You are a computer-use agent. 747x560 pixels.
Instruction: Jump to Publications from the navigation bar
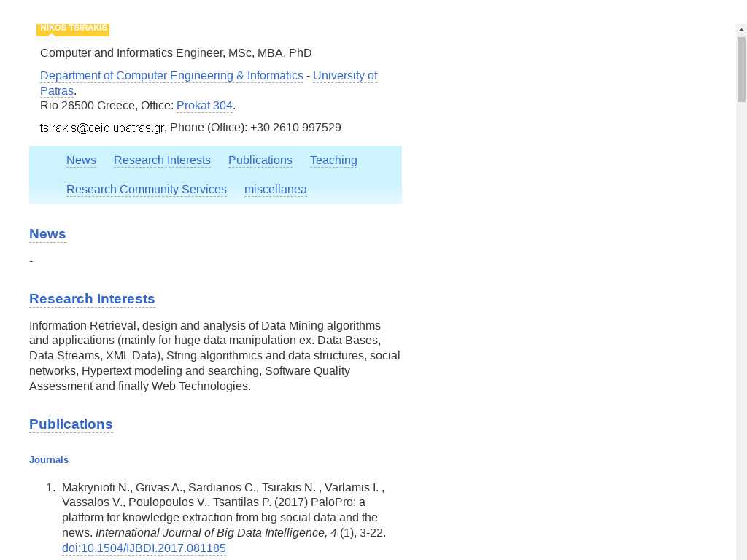[260, 160]
